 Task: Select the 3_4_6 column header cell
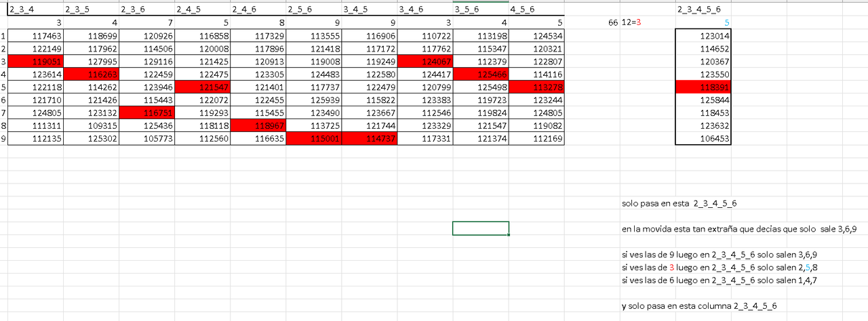click(x=425, y=9)
